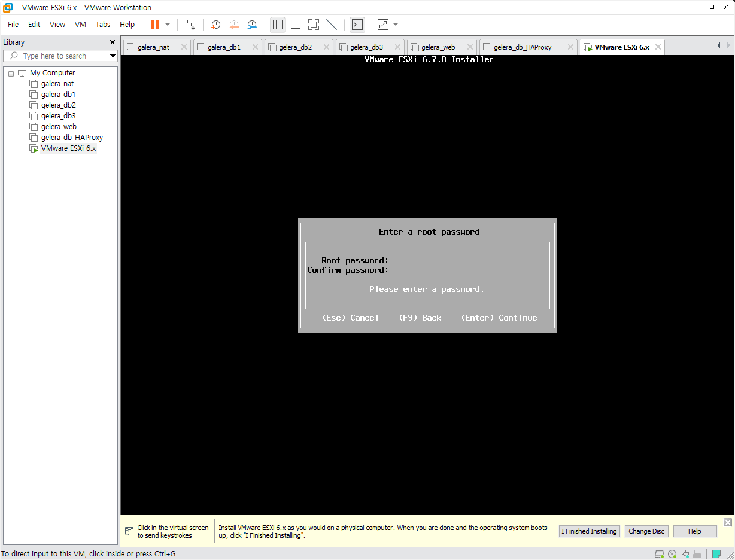Click the library search field

[x=60, y=56]
